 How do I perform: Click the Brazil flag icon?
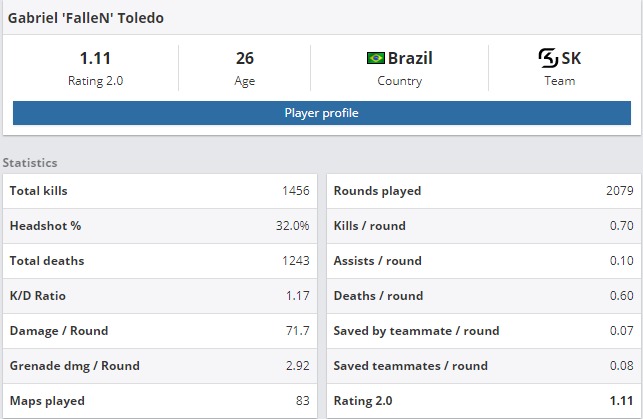[x=376, y=58]
